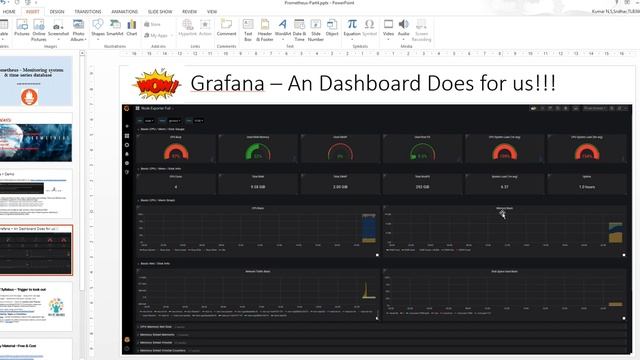Select the INSERT ribbon tab
Viewport: 640px width, 360px height.
[x=33, y=12]
